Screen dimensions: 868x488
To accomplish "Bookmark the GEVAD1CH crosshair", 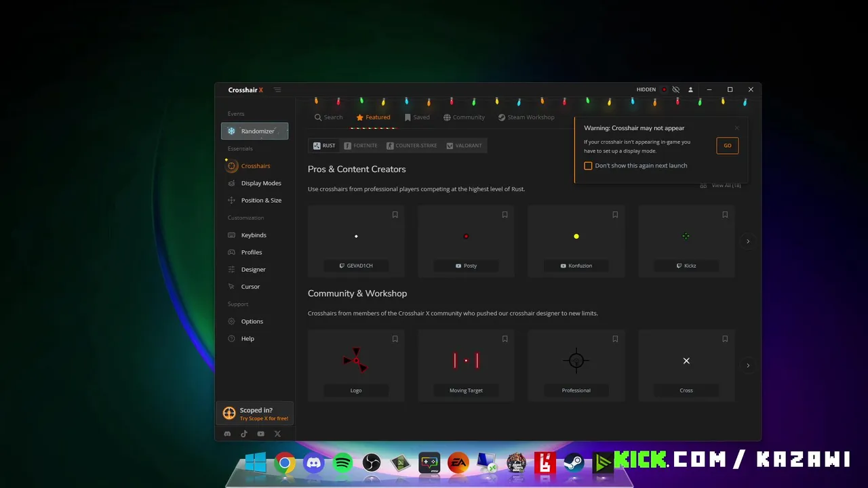I will (395, 215).
